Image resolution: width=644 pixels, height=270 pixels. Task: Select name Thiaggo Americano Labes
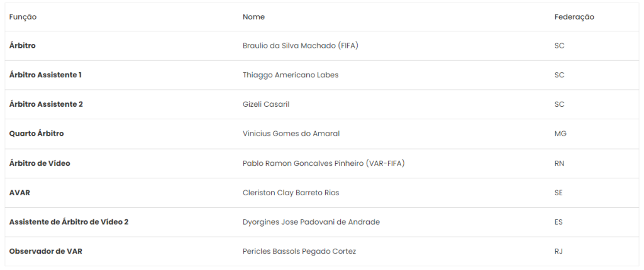tap(291, 75)
